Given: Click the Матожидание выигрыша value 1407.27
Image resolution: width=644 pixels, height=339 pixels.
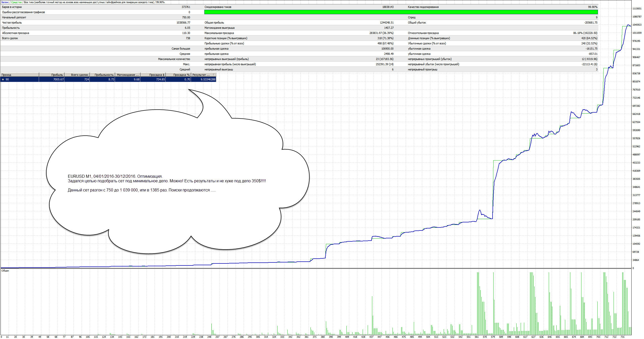Looking at the screenshot, I should click(x=389, y=28).
